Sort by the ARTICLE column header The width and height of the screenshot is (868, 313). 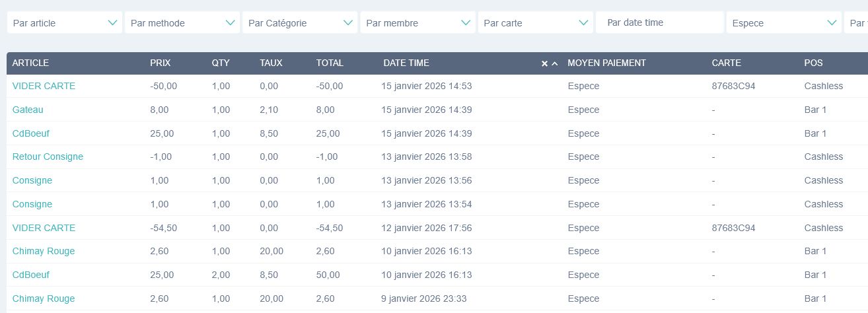click(30, 63)
